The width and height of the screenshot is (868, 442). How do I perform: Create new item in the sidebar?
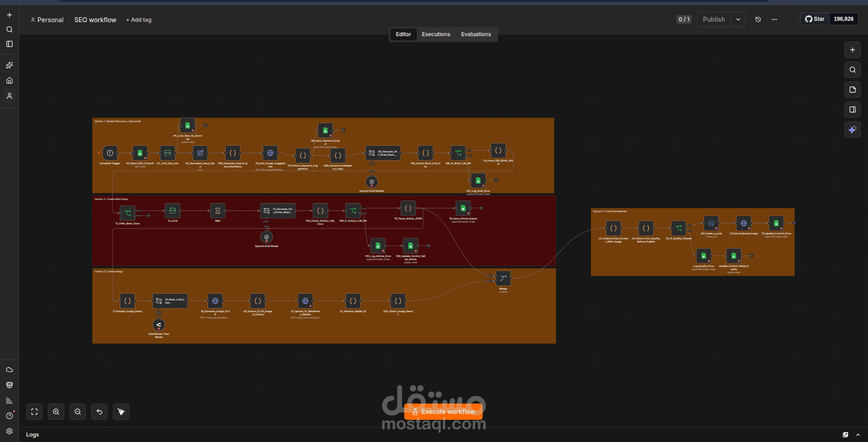coord(9,15)
